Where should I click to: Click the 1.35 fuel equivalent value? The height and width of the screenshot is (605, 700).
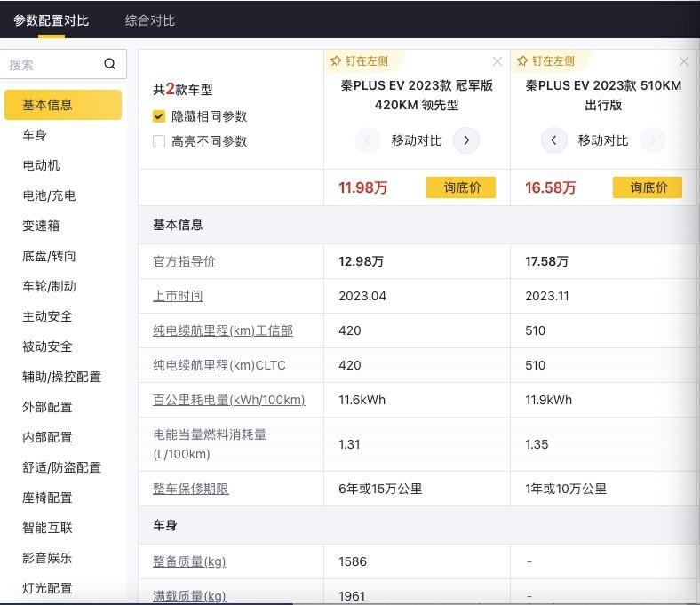(x=537, y=444)
